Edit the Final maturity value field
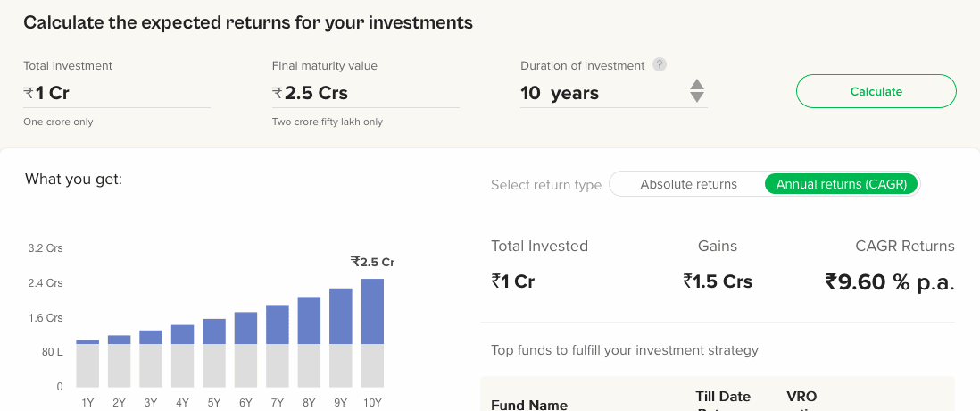The height and width of the screenshot is (411, 980). (366, 93)
